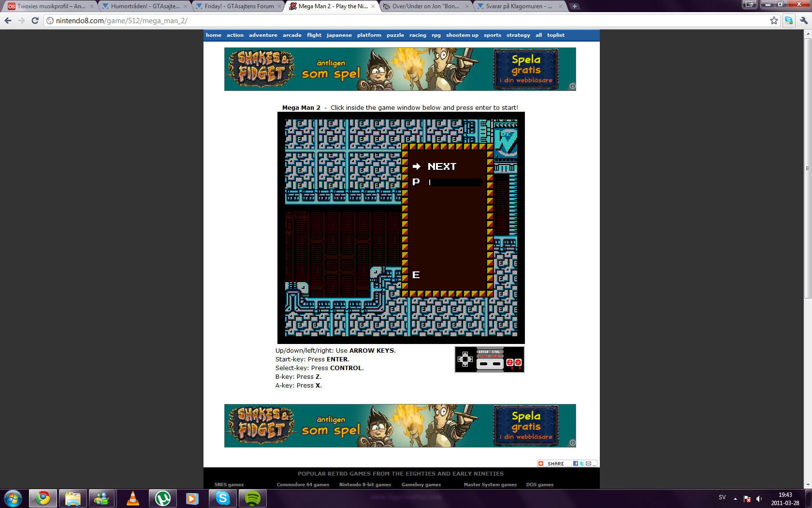Open the Windows Start menu
This screenshot has width=812, height=508.
13,498
